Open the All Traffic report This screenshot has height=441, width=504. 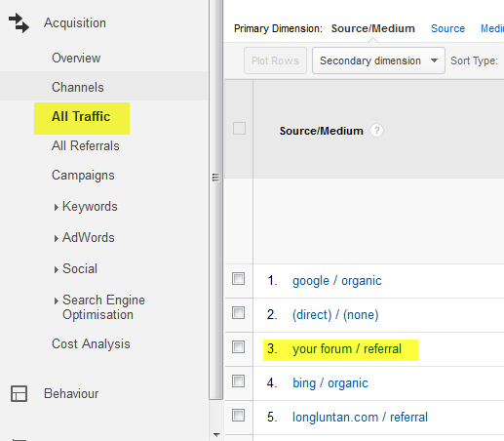[x=81, y=116]
